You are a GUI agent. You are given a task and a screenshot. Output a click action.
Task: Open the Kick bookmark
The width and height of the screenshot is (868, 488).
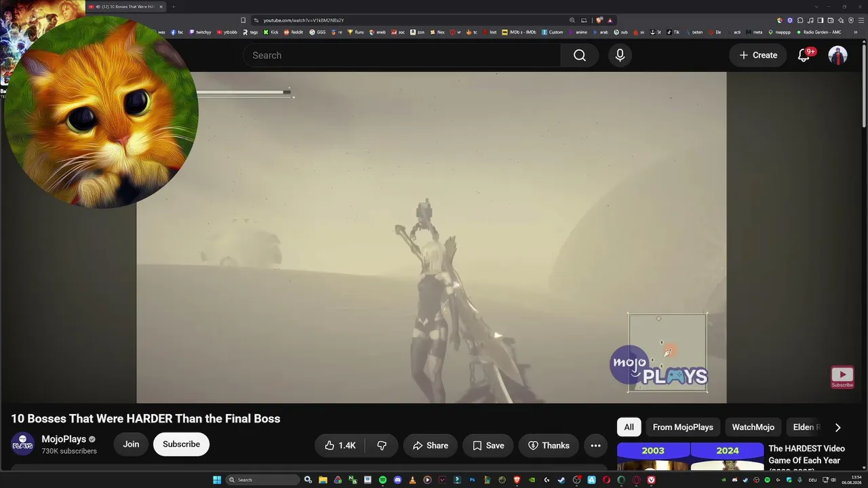tap(271, 32)
